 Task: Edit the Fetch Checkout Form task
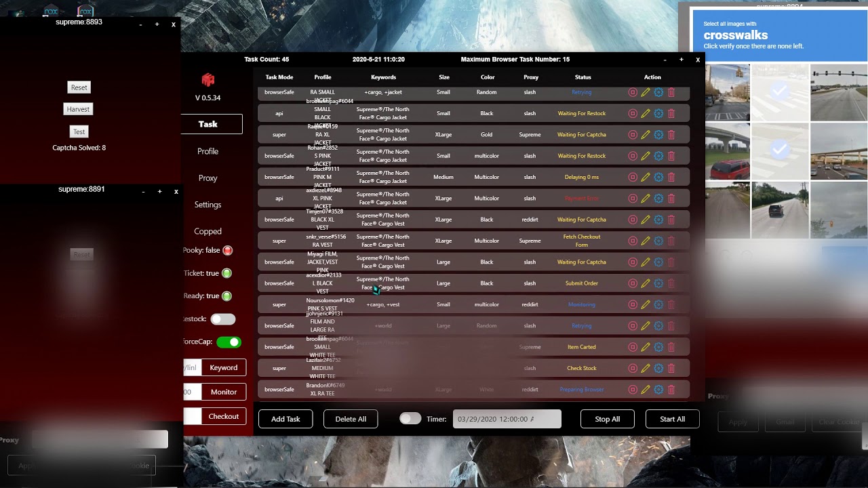click(x=646, y=241)
